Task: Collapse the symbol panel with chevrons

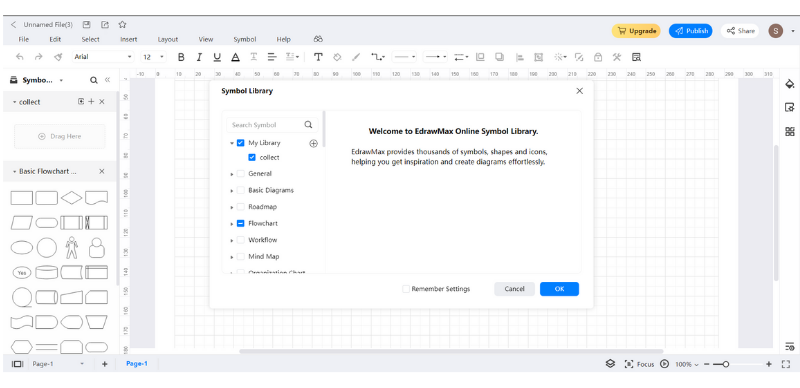Action: pos(107,80)
